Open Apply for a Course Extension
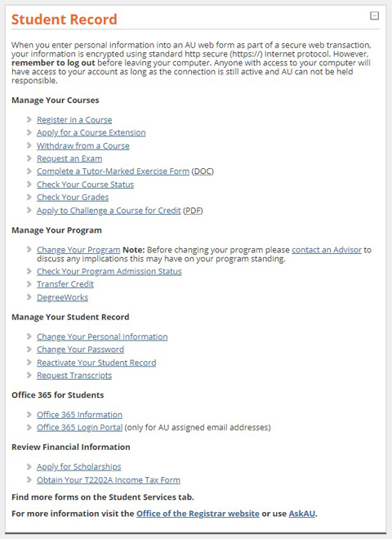The image size is (392, 539). [91, 132]
